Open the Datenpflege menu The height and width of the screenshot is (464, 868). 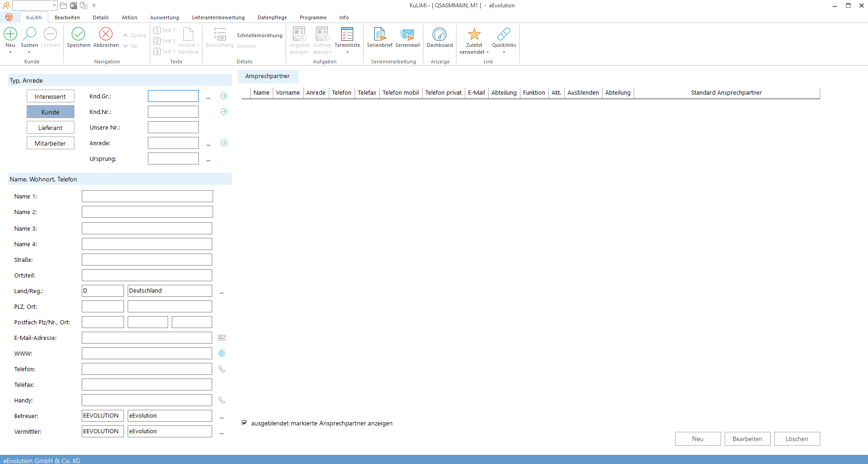click(272, 17)
